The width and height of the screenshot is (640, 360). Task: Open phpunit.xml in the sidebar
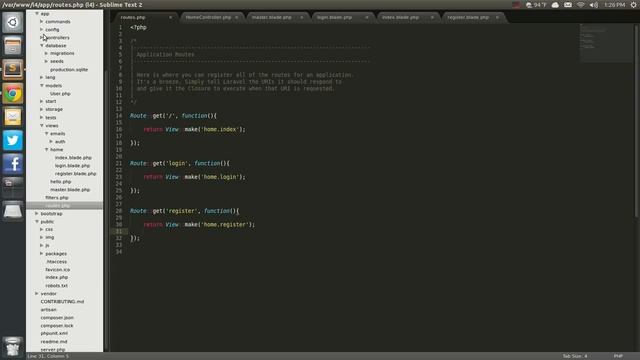[54, 333]
